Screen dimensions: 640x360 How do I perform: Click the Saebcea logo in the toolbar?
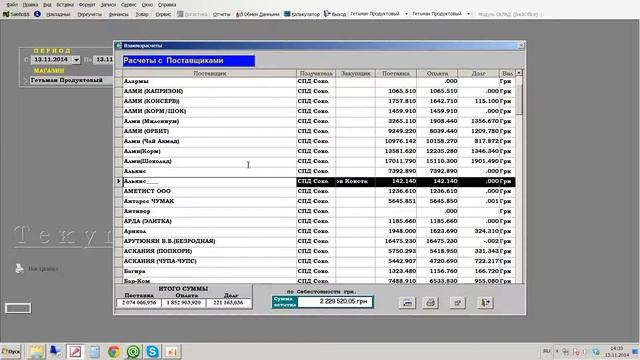pos(16,14)
